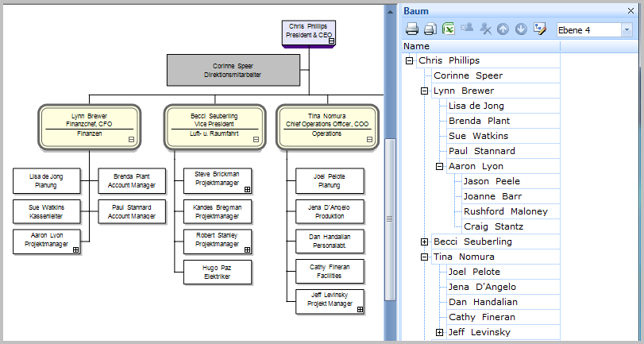Click the edit tree structure icon
Viewport: 644px width, 344px height.
point(540,29)
